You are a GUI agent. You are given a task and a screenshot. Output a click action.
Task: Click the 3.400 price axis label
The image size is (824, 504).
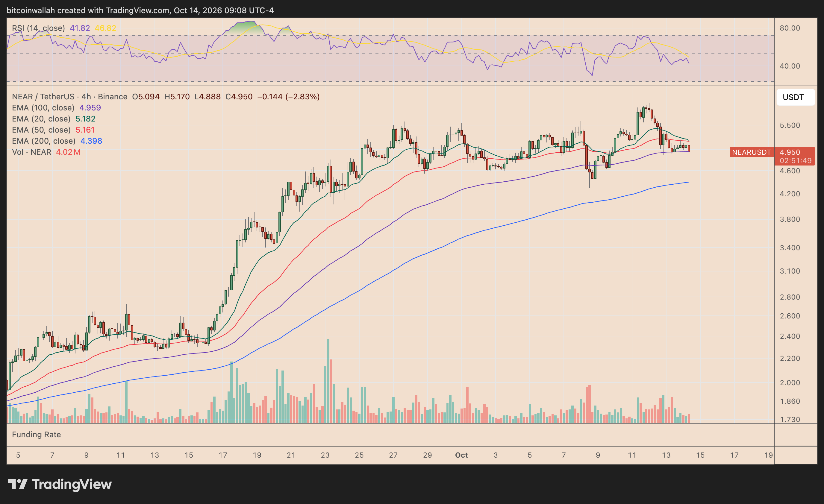point(790,248)
